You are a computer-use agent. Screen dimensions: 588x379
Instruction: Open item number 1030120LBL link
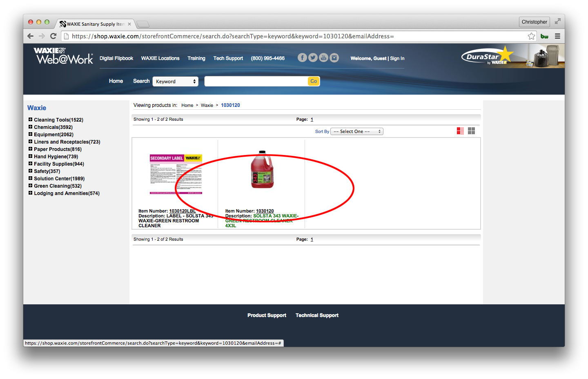(183, 211)
